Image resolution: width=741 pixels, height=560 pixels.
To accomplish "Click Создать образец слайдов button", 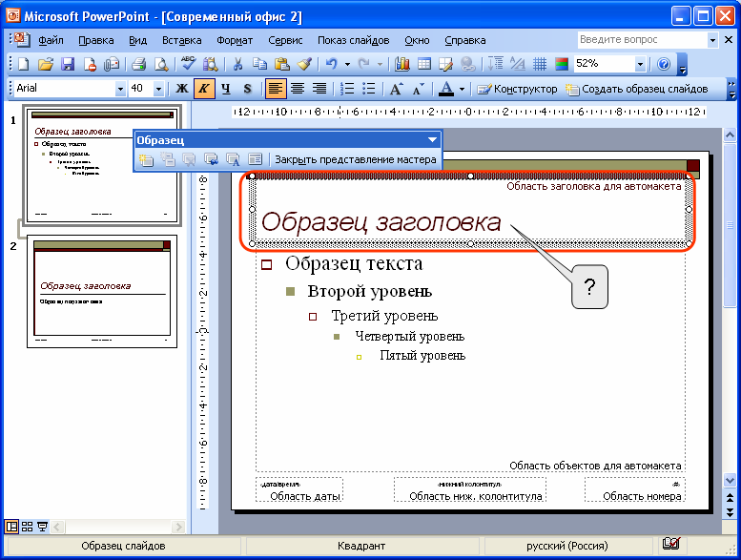I will pyautogui.click(x=636, y=89).
